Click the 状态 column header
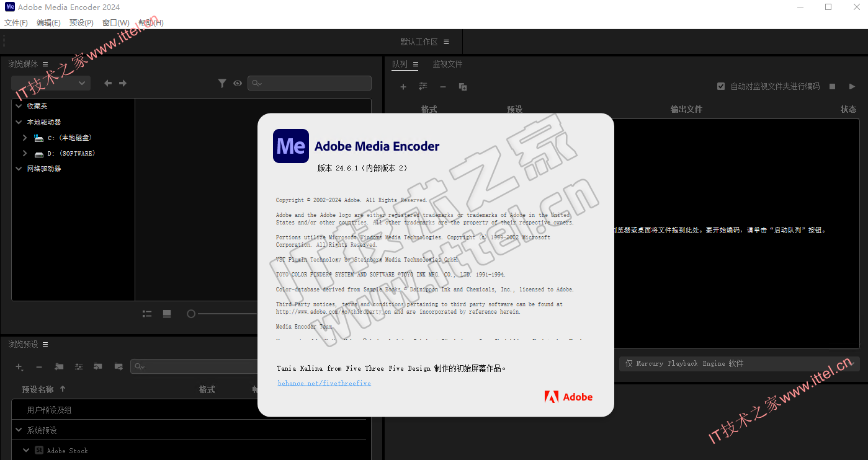The image size is (868, 460). [x=849, y=109]
